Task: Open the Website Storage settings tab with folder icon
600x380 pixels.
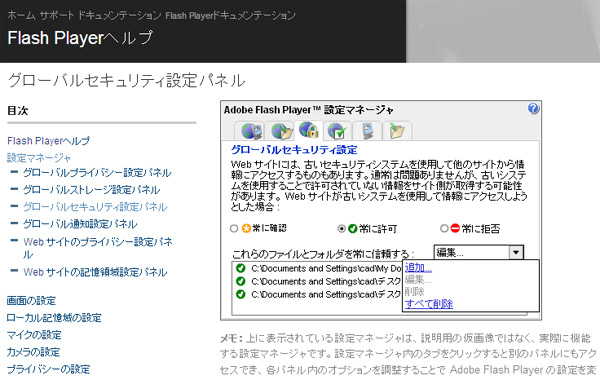Action: pos(396,131)
